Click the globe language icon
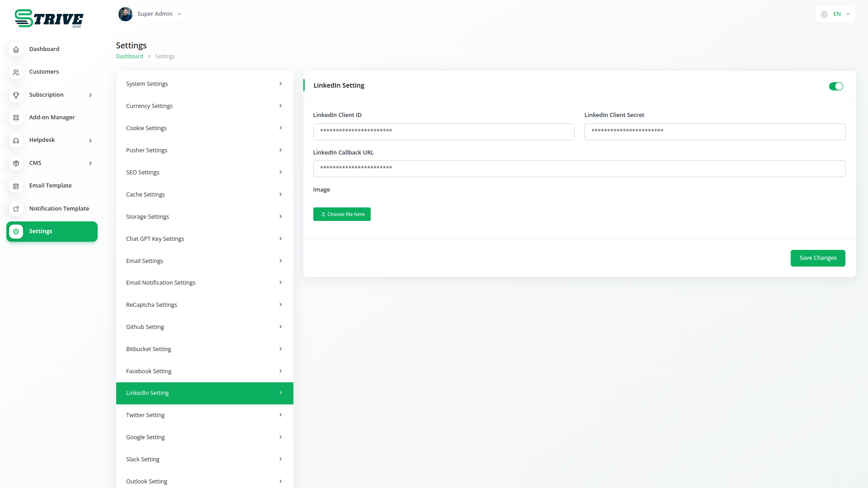Image resolution: width=868 pixels, height=488 pixels. coord(824,14)
